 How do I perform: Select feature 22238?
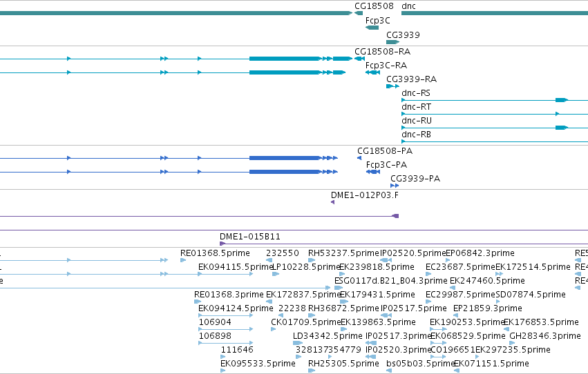click(x=292, y=308)
